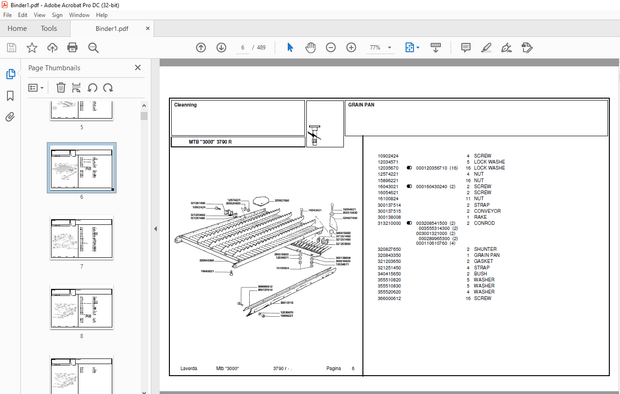
Task: Delete selected page trash icon
Action: tap(60, 87)
